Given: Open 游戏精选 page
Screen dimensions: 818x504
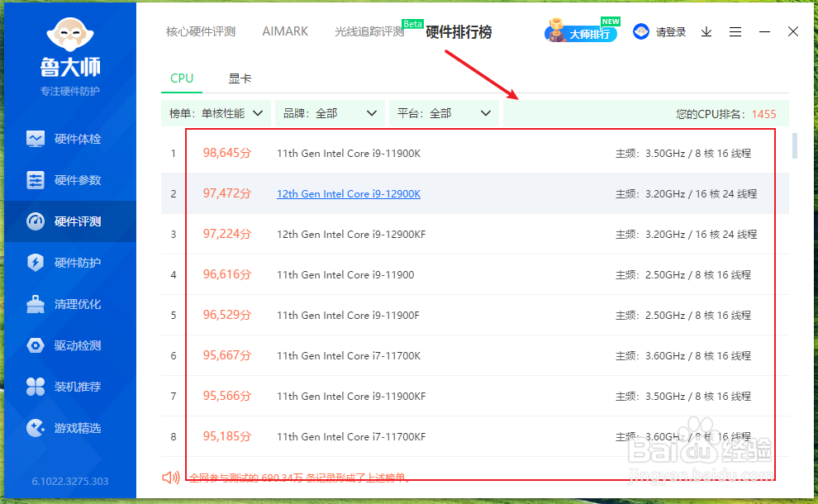Looking at the screenshot, I should 70,428.
